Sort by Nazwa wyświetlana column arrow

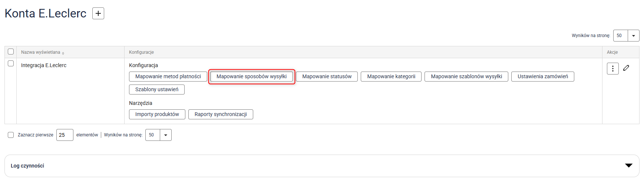tap(63, 53)
